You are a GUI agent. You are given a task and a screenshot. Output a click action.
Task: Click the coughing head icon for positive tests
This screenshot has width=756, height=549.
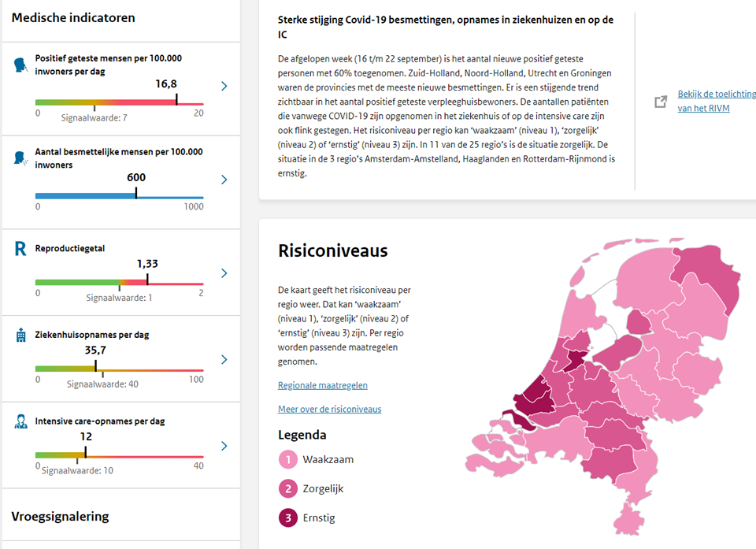21,65
